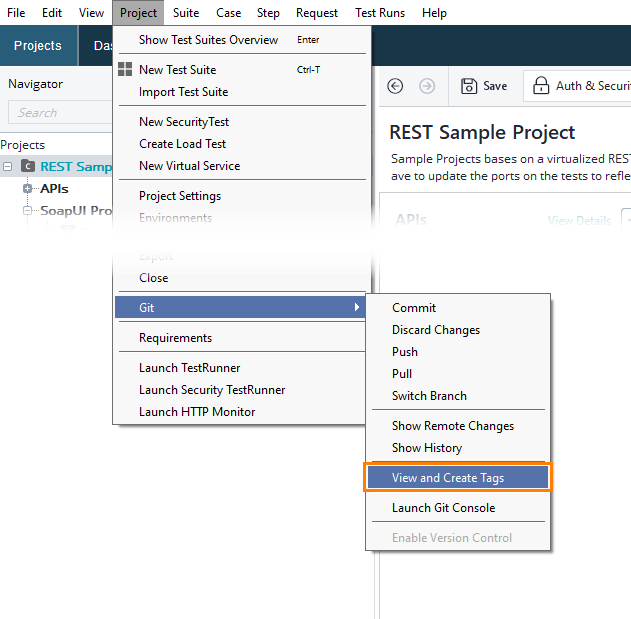631x619 pixels.
Task: Select Launch Git Console
Action: 458,508
